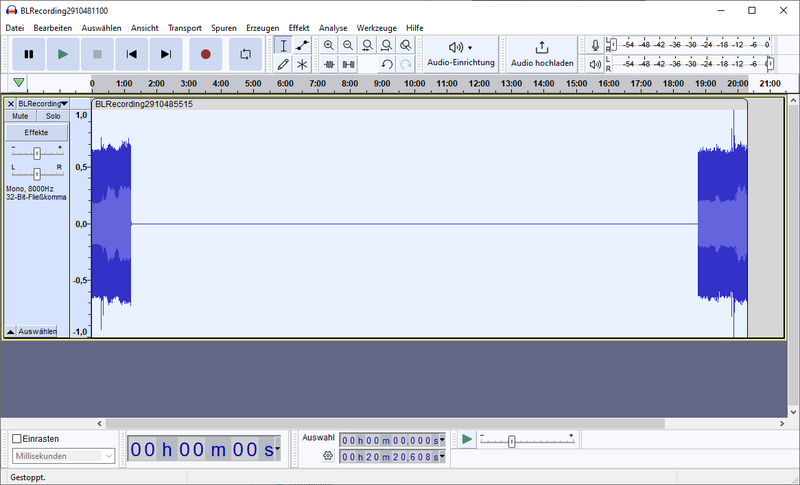Open the track Effekte panel
This screenshot has height=485, width=800.
[36, 132]
